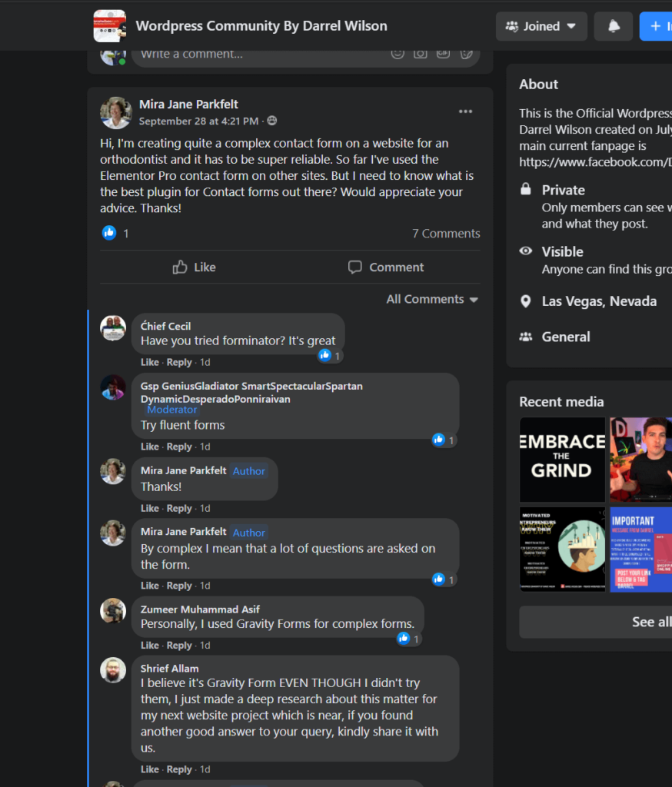The image size is (672, 787).
Task: Open the 7 Comments count link
Action: click(x=446, y=234)
